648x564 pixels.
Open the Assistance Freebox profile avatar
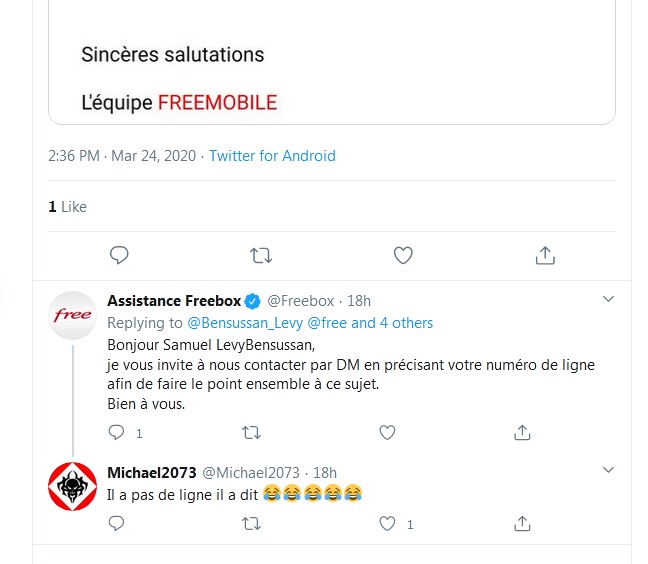coord(73,315)
